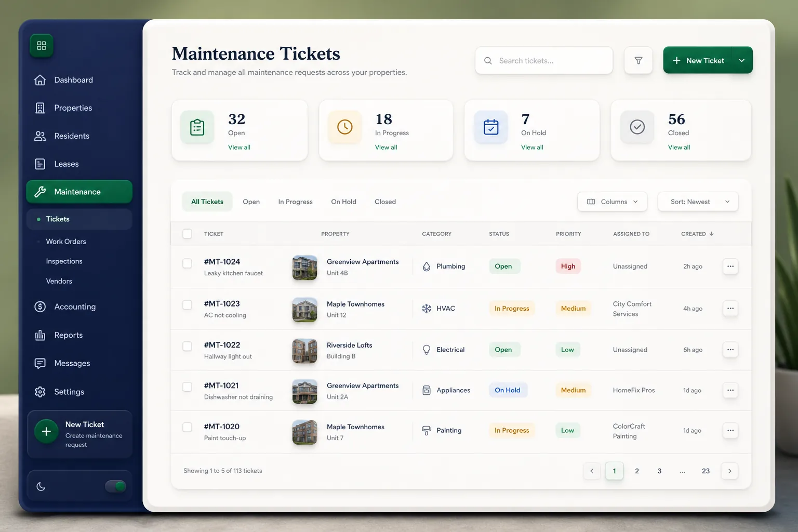This screenshot has width=798, height=532.
Task: Click the Riverside Lofts property thumbnail
Action: [x=304, y=351]
